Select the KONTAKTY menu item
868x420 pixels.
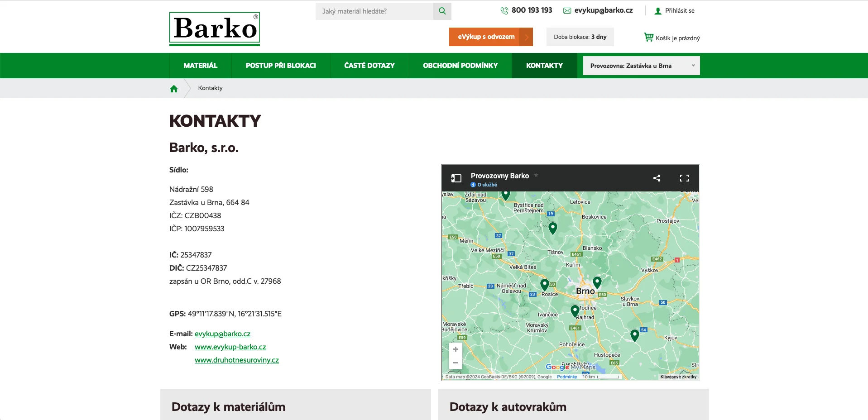tap(544, 66)
